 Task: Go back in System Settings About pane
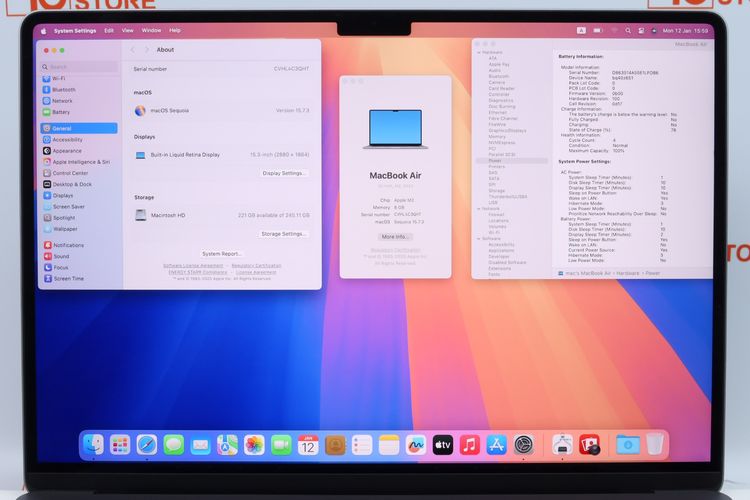(132, 50)
